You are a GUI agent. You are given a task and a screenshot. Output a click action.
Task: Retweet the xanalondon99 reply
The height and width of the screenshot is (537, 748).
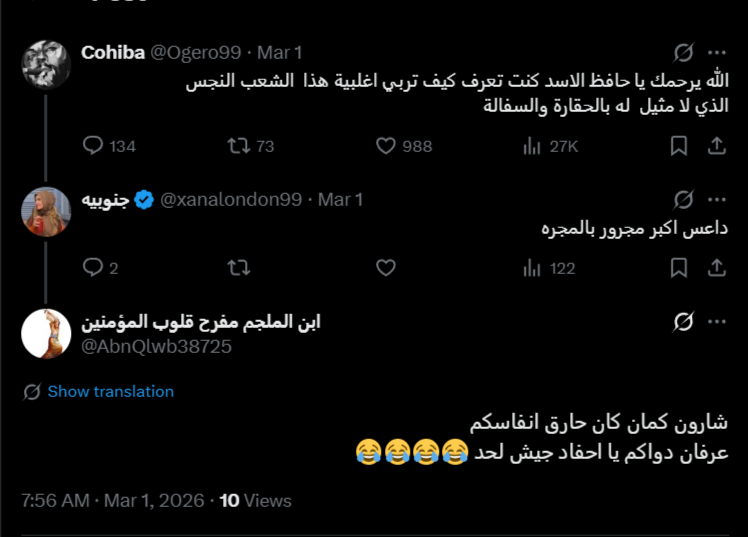[x=239, y=268]
